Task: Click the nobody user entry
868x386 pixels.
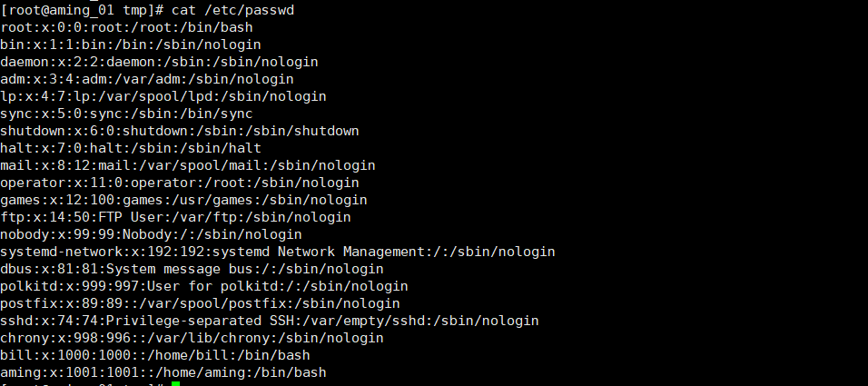Action: [x=151, y=233]
